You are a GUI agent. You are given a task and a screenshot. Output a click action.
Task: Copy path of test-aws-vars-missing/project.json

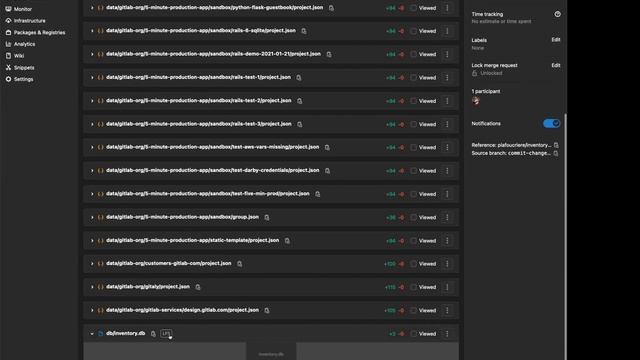coord(327,147)
